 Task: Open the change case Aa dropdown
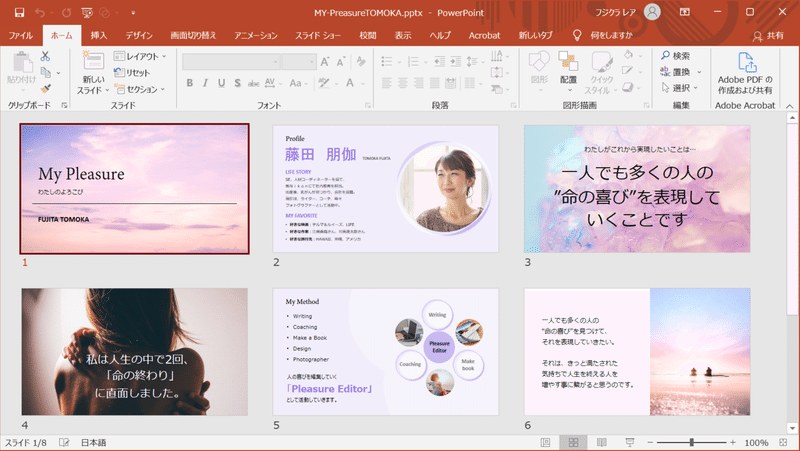298,83
